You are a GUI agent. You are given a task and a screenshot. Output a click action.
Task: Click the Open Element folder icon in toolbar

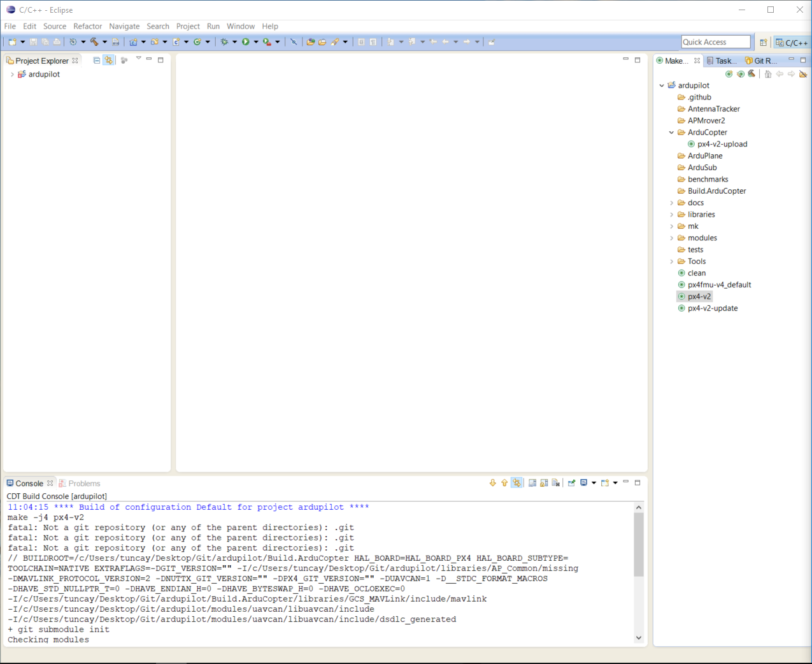[x=310, y=42]
